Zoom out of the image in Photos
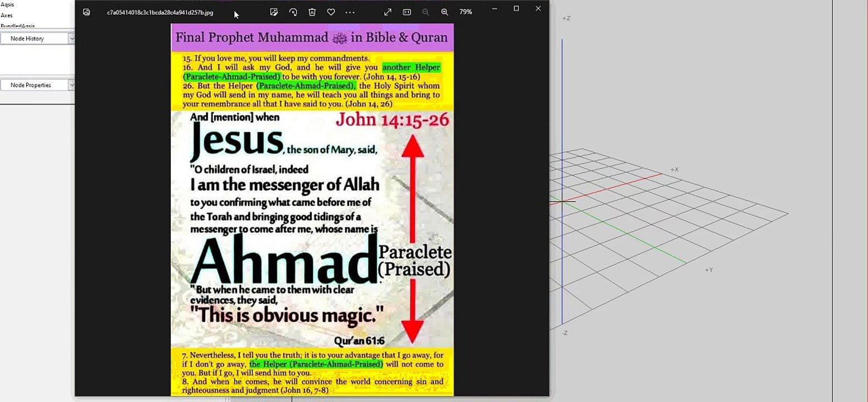 (x=426, y=12)
